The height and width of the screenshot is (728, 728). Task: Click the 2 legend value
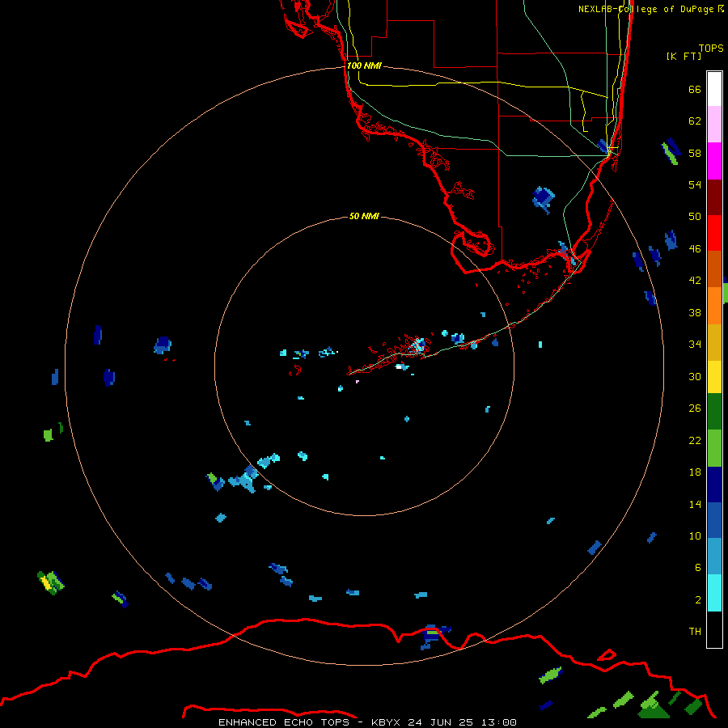point(698,600)
